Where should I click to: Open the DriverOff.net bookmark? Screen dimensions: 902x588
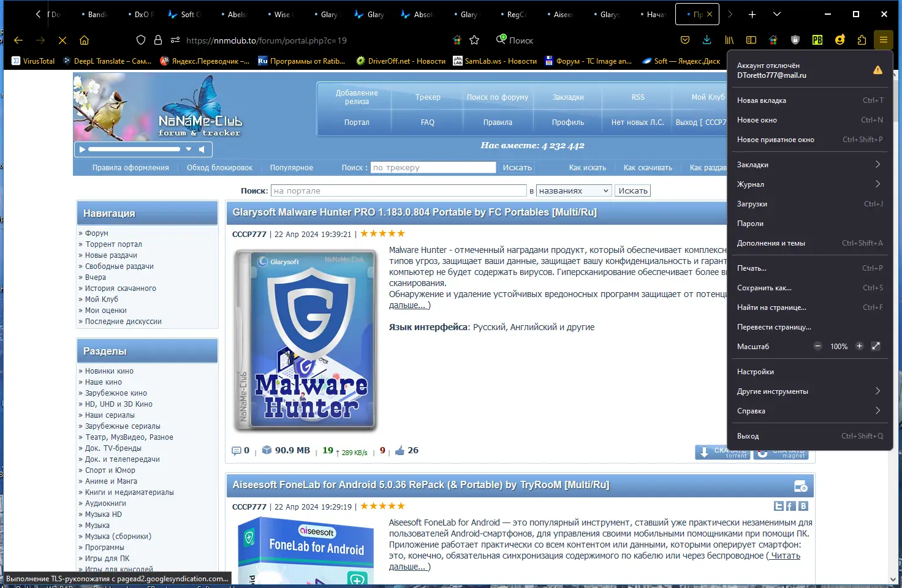pyautogui.click(x=401, y=61)
